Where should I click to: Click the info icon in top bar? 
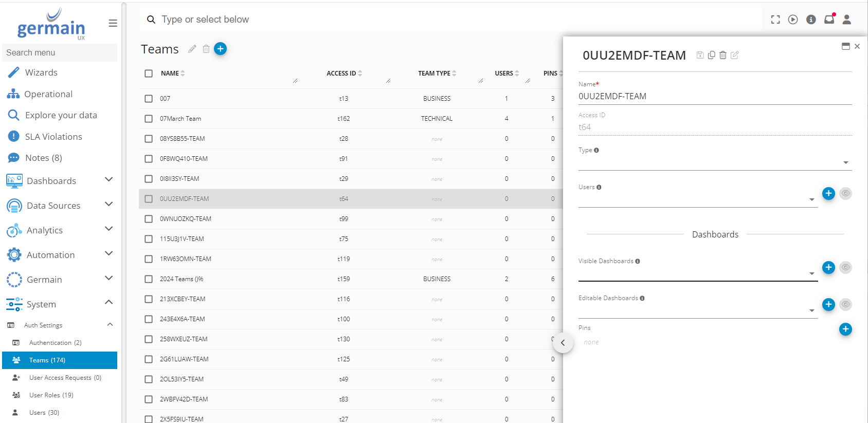pyautogui.click(x=811, y=20)
